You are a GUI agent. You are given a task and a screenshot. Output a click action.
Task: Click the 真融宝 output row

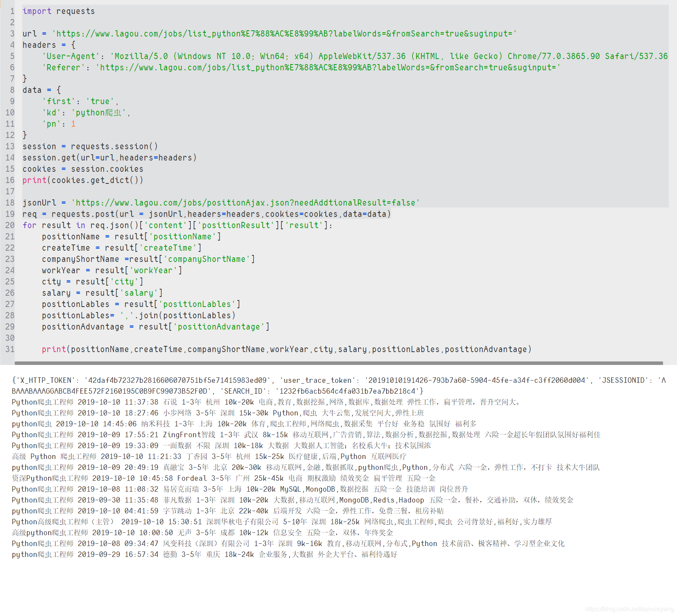tap(306, 468)
